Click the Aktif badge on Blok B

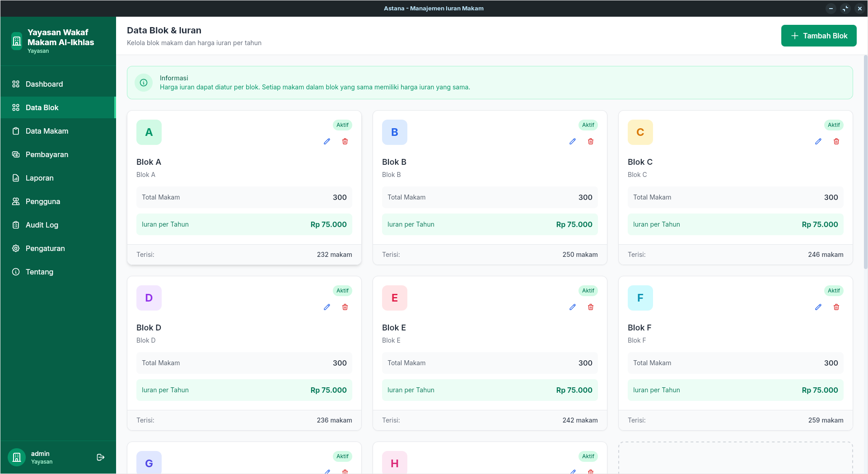click(x=588, y=125)
